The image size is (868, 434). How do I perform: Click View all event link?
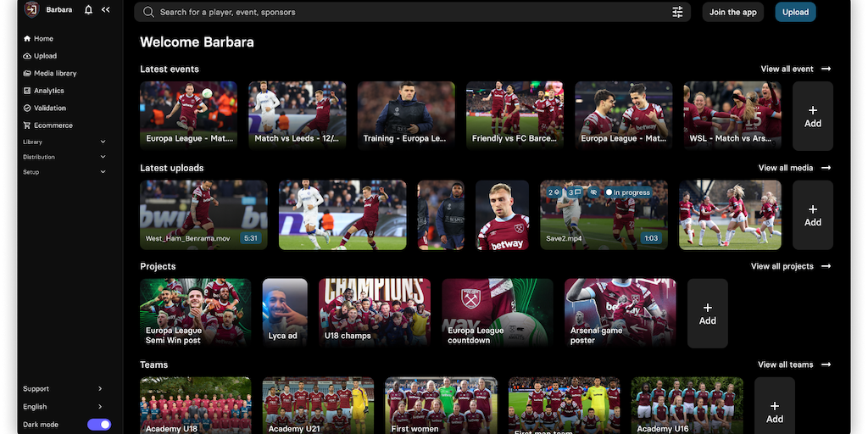pos(787,70)
